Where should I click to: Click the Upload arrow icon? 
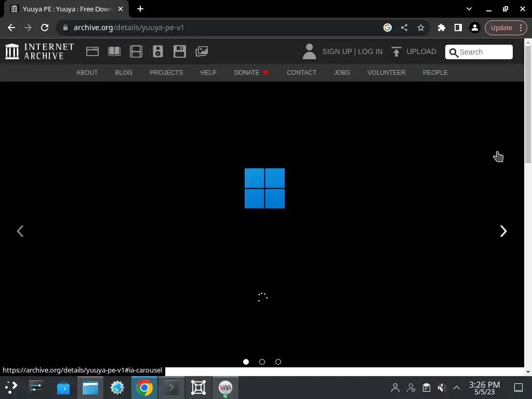pyautogui.click(x=396, y=51)
